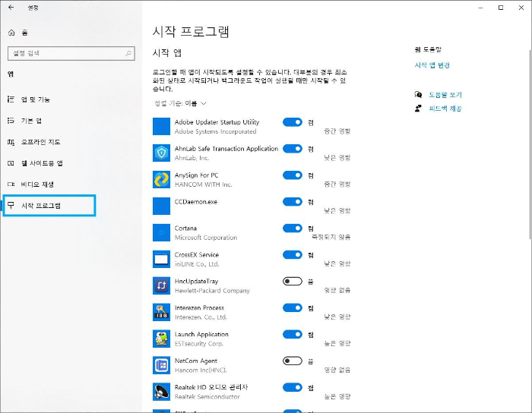Click the 도움말 보기 help icon
The image size is (532, 413).
click(418, 95)
